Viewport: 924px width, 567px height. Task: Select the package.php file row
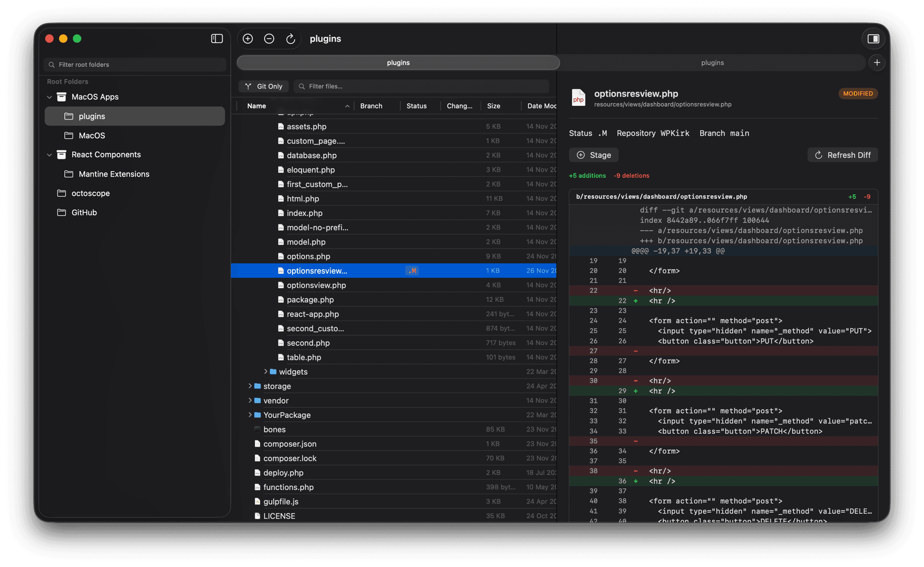pyautogui.click(x=394, y=299)
